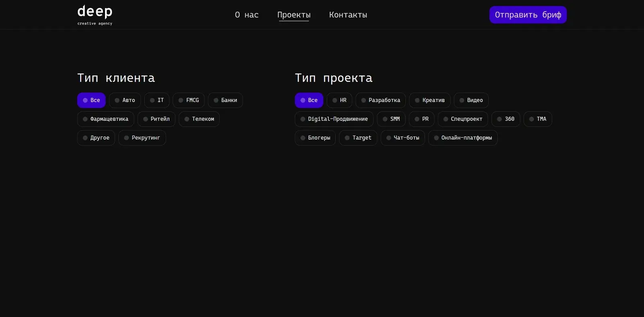Select the SMM project filter
Image resolution: width=644 pixels, height=317 pixels.
pos(391,119)
